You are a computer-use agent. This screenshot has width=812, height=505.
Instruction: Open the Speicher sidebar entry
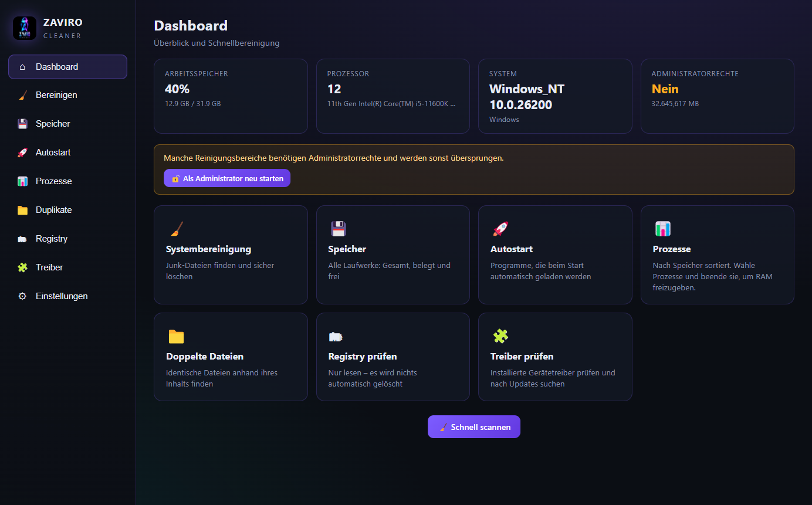coord(67,124)
